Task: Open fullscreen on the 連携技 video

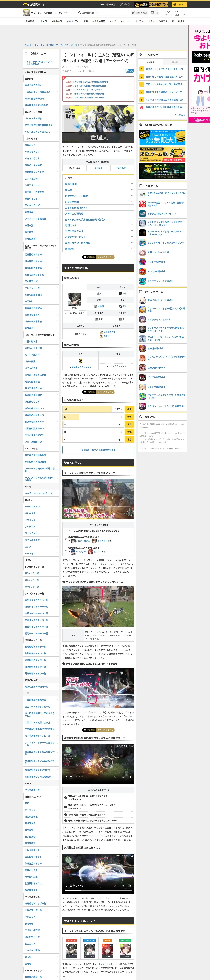Action: 123,776
